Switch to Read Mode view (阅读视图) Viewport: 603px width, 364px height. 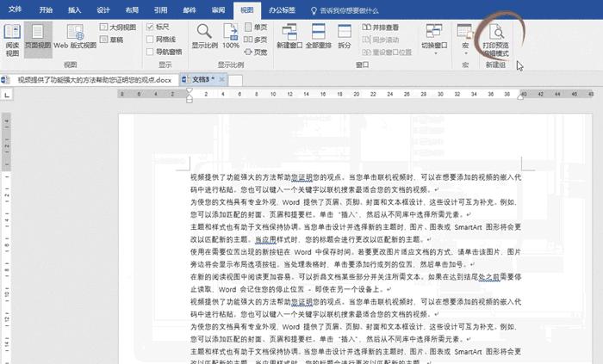click(x=12, y=40)
